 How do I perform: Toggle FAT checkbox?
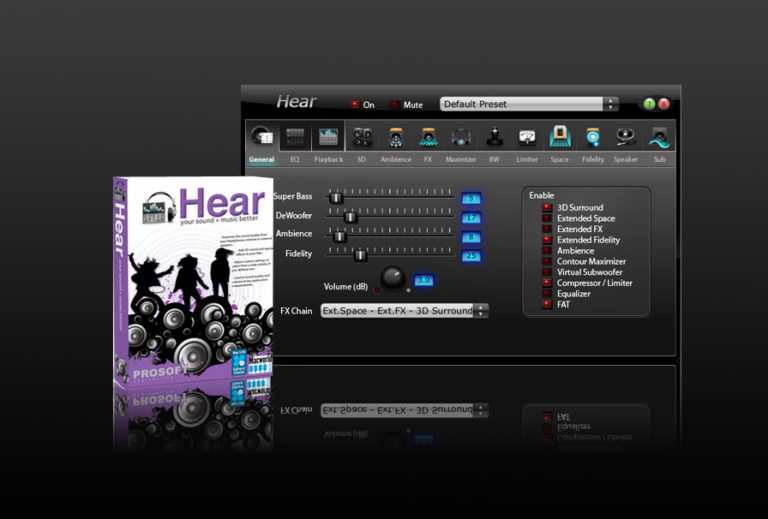[x=547, y=305]
